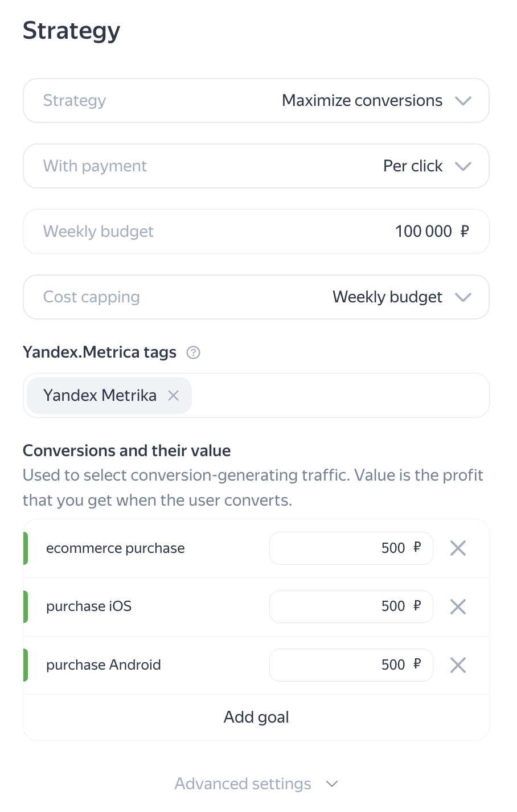Click the chevron beside Per click
Image resolution: width=517 pixels, height=812 pixels.
(463, 166)
